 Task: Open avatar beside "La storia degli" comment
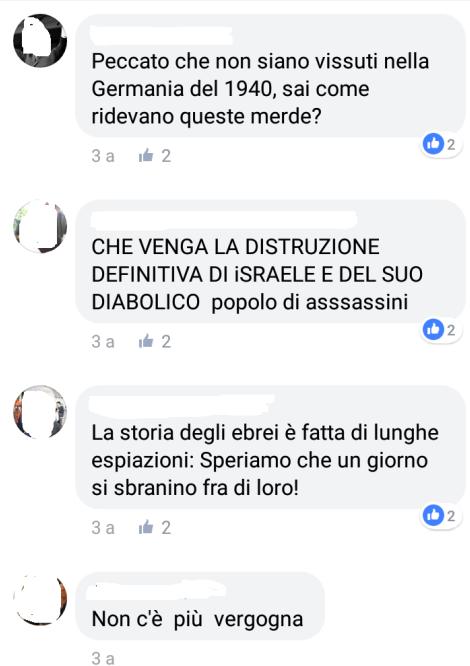[40, 412]
